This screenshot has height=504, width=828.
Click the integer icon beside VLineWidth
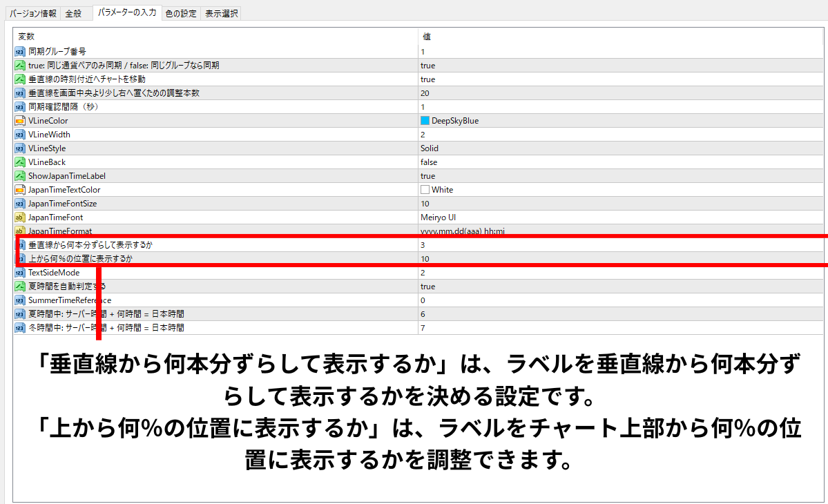[19, 135]
